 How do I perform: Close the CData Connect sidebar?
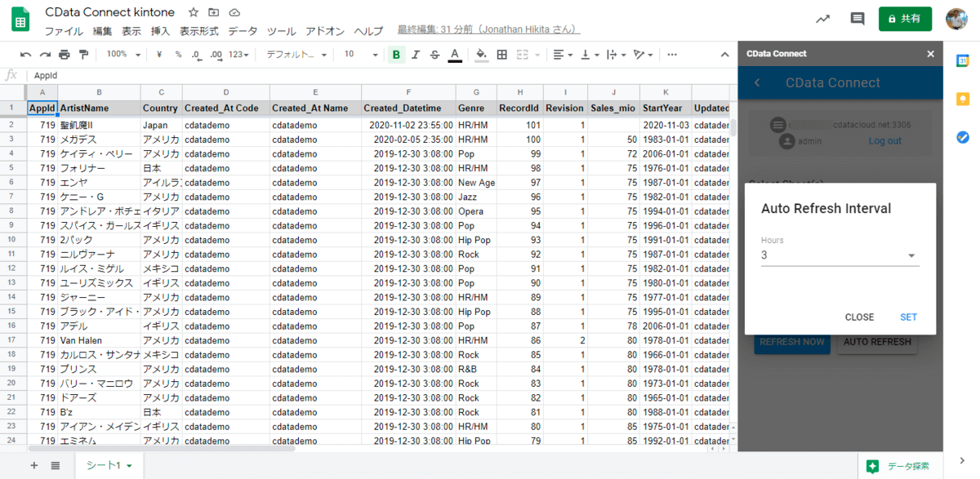[930, 54]
